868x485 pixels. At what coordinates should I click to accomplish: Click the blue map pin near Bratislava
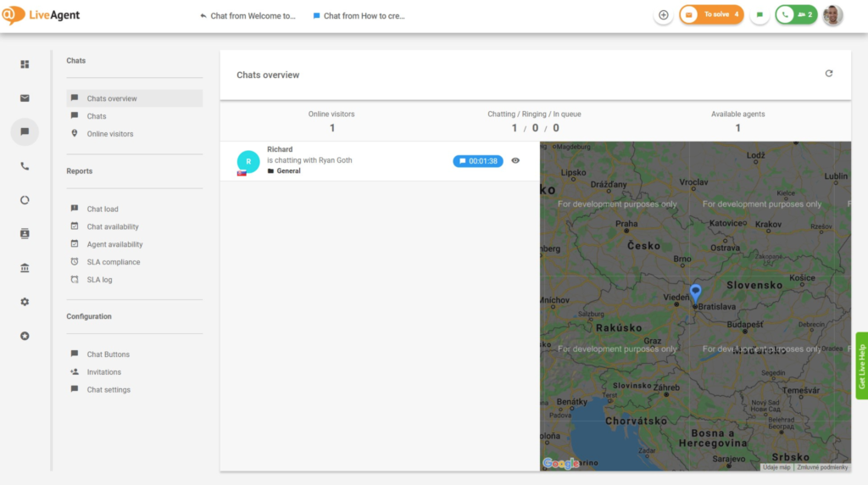695,293
